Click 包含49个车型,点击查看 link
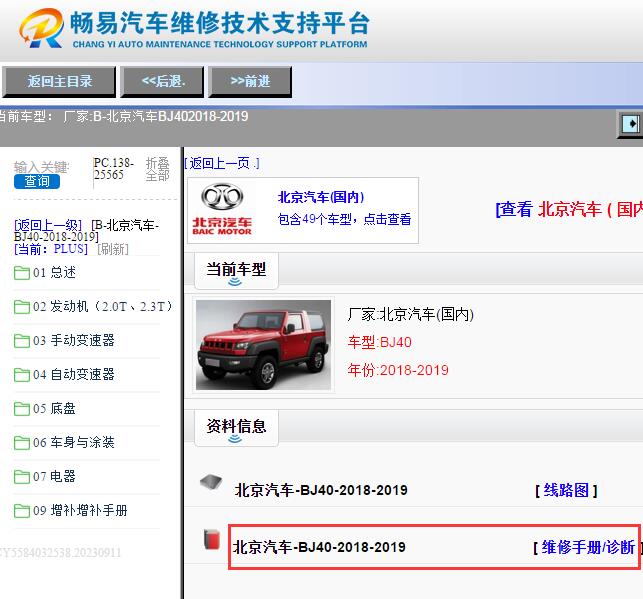Image resolution: width=643 pixels, height=599 pixels. [x=344, y=219]
